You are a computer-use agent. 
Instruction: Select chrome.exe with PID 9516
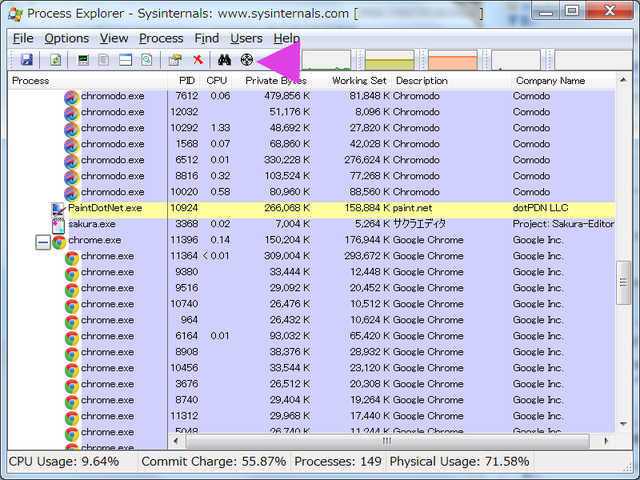pos(312,288)
